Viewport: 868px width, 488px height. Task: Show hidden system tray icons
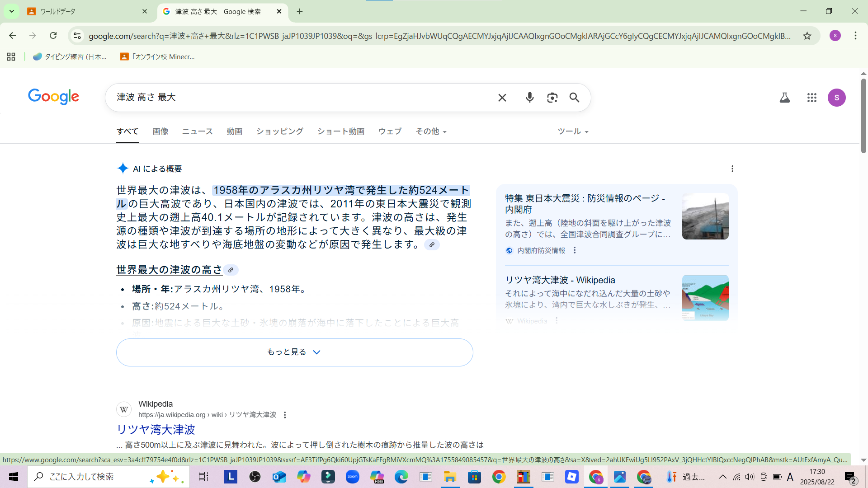click(x=722, y=477)
